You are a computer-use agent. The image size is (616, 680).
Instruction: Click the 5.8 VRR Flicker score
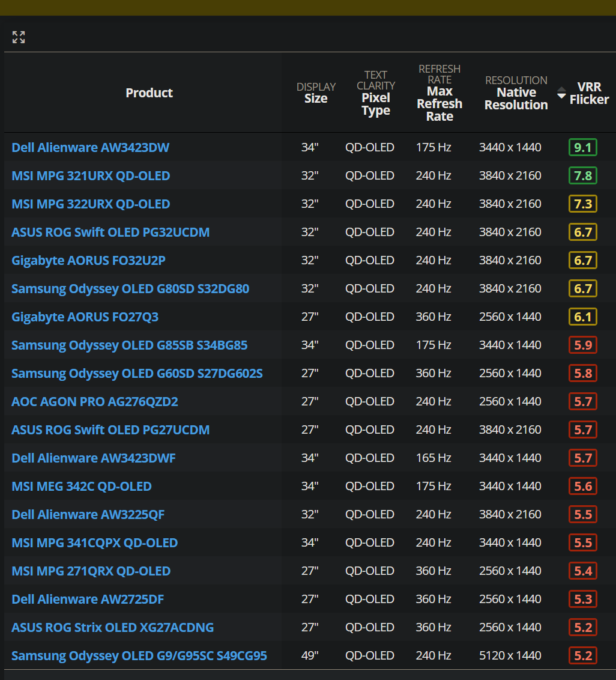582,374
